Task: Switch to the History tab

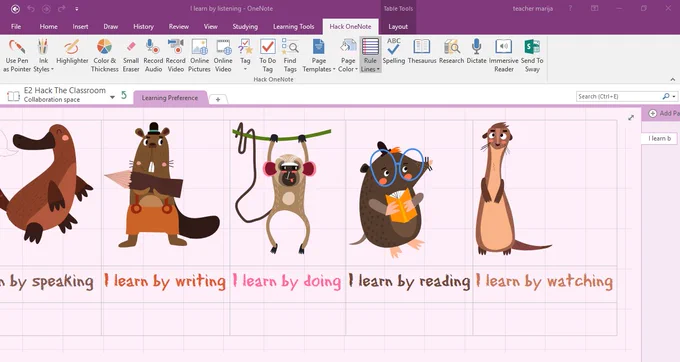Action: tap(144, 26)
